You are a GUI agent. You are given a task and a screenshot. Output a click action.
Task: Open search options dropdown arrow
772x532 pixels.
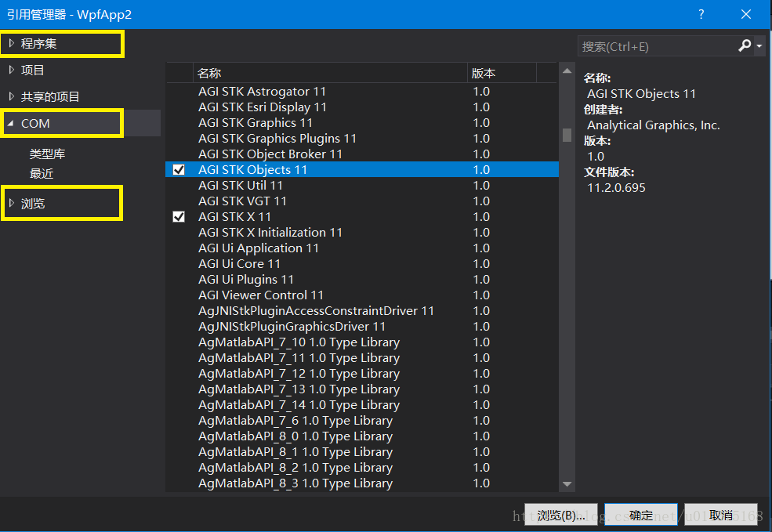point(759,46)
